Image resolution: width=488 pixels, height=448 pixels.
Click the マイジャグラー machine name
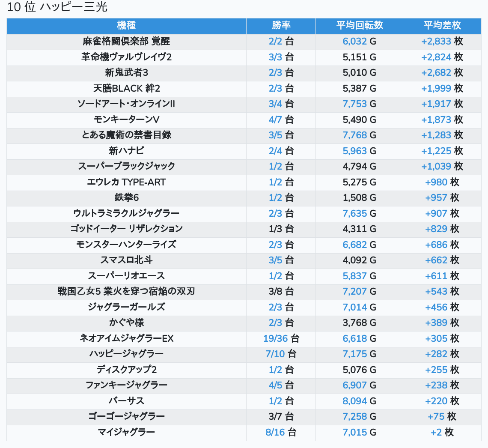pyautogui.click(x=126, y=433)
